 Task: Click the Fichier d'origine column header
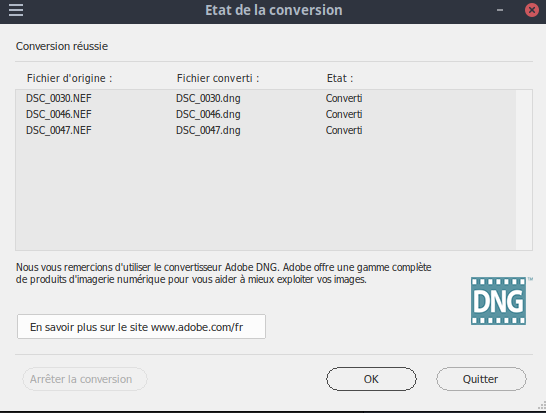click(x=70, y=78)
